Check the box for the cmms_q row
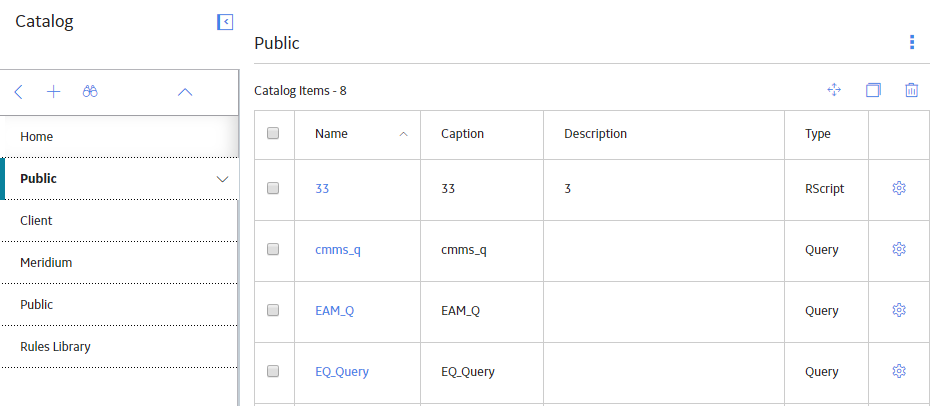944x406 pixels. coord(273,249)
